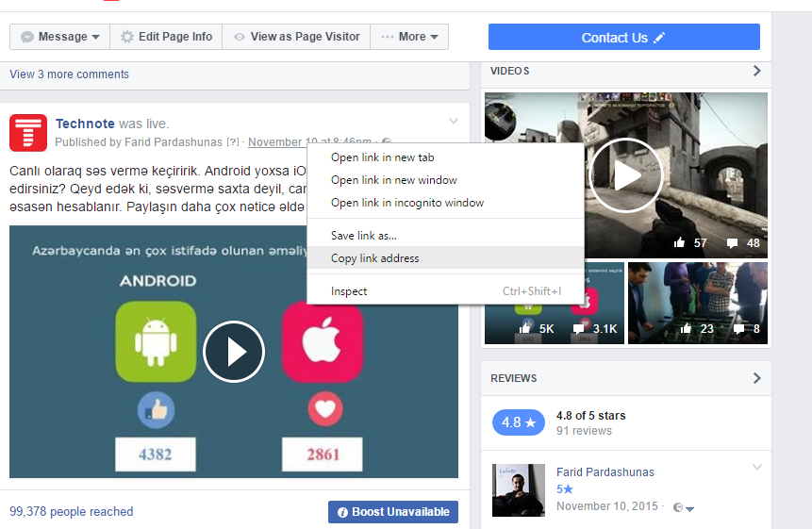The width and height of the screenshot is (812, 529).
Task: Click the 99,378 people reached link
Action: coord(71,512)
